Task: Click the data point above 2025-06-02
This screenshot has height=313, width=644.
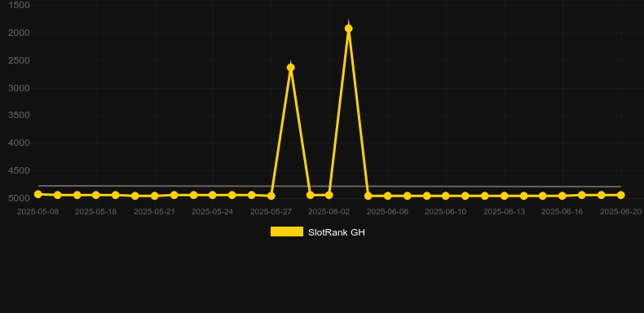Action: (329, 195)
